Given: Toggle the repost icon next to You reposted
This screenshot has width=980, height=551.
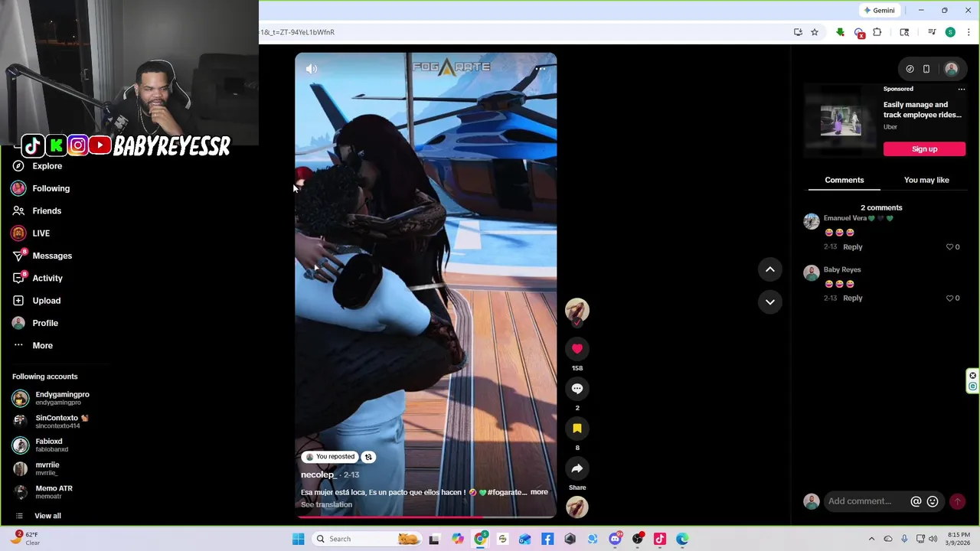Looking at the screenshot, I should point(368,457).
